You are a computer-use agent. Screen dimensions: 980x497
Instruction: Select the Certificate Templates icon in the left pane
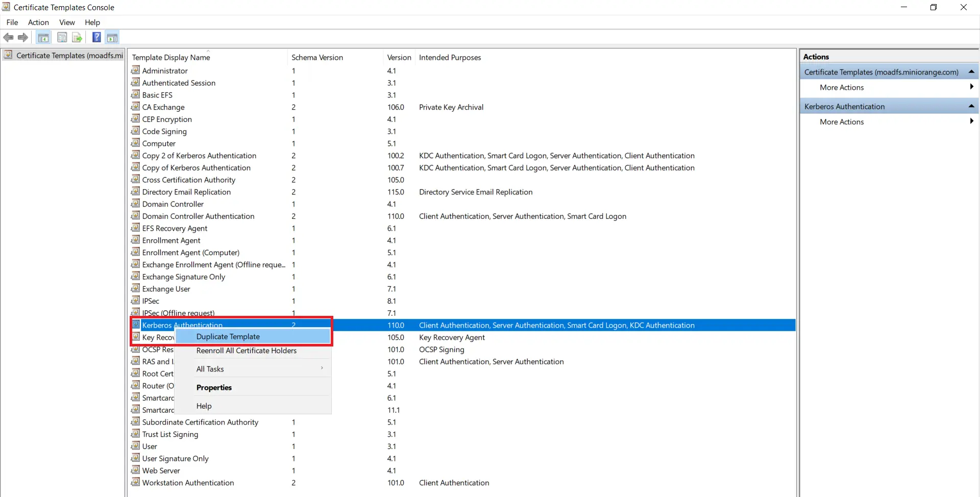tap(9, 55)
